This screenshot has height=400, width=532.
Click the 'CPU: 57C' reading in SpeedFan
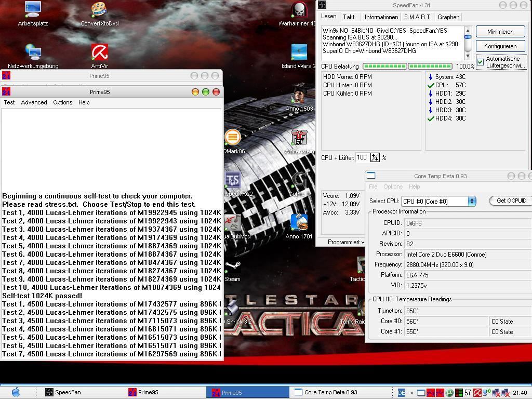pos(446,85)
